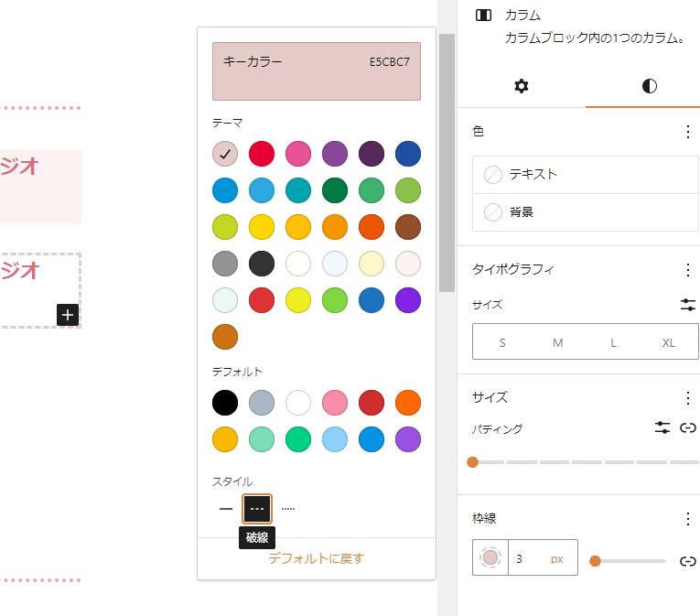
Task: Pick the gray theme swatch
Action: [x=225, y=264]
